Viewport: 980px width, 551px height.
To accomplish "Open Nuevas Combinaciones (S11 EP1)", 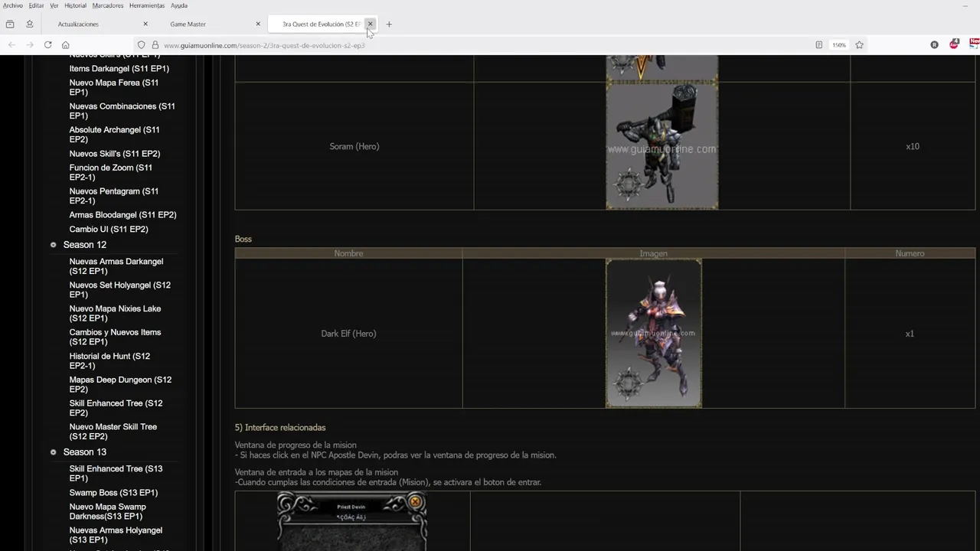I will pyautogui.click(x=122, y=111).
